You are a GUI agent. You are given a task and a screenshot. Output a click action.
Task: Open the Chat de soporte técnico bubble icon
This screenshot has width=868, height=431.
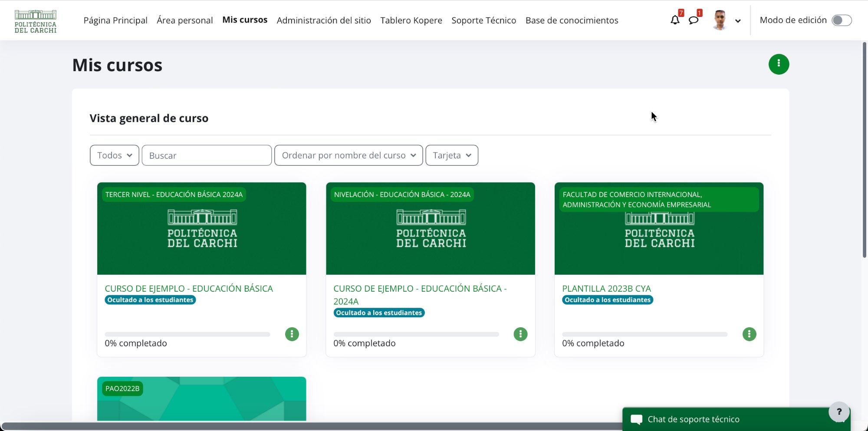pos(636,419)
